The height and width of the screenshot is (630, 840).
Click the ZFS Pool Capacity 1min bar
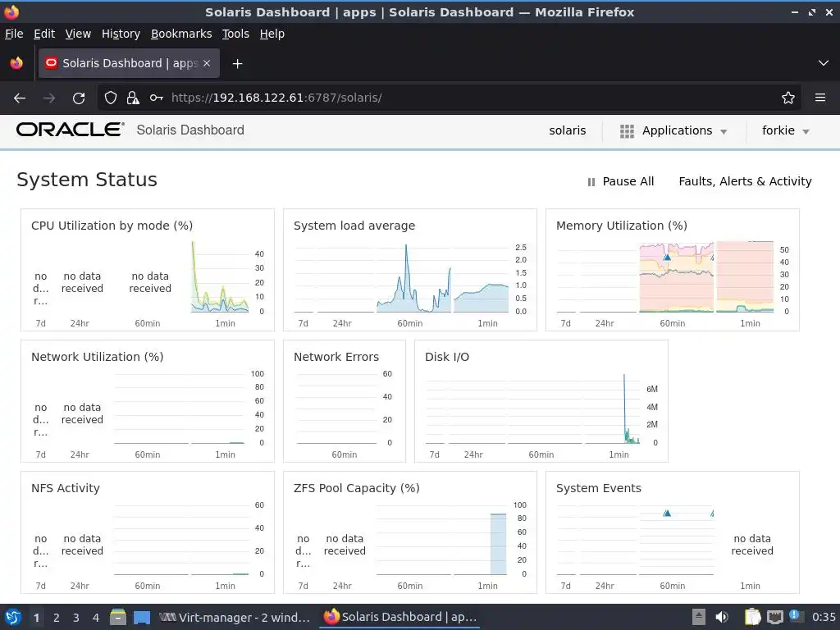(x=498, y=544)
